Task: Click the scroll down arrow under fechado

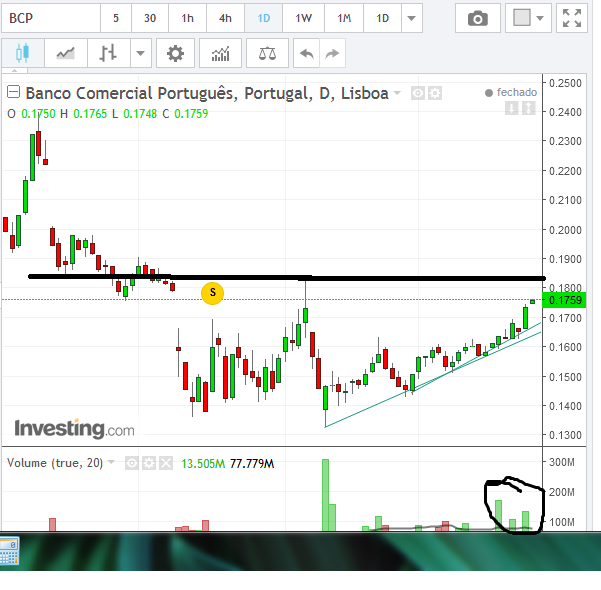Action: [511, 108]
